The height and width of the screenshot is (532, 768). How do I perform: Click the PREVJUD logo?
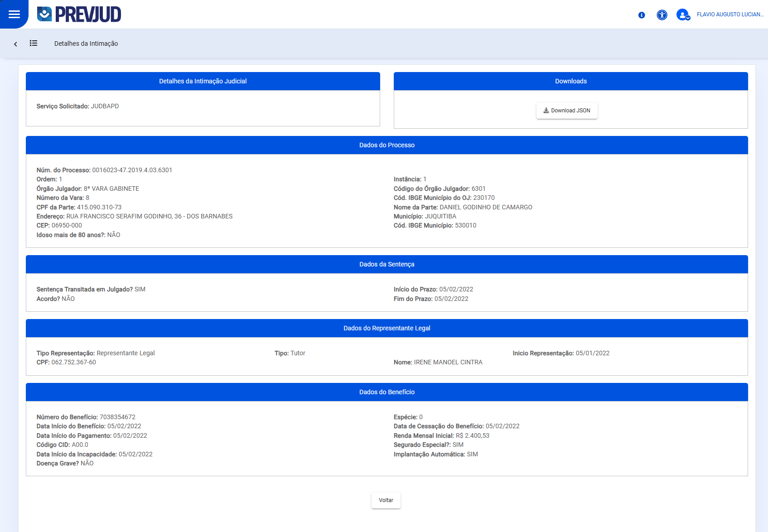click(x=79, y=15)
